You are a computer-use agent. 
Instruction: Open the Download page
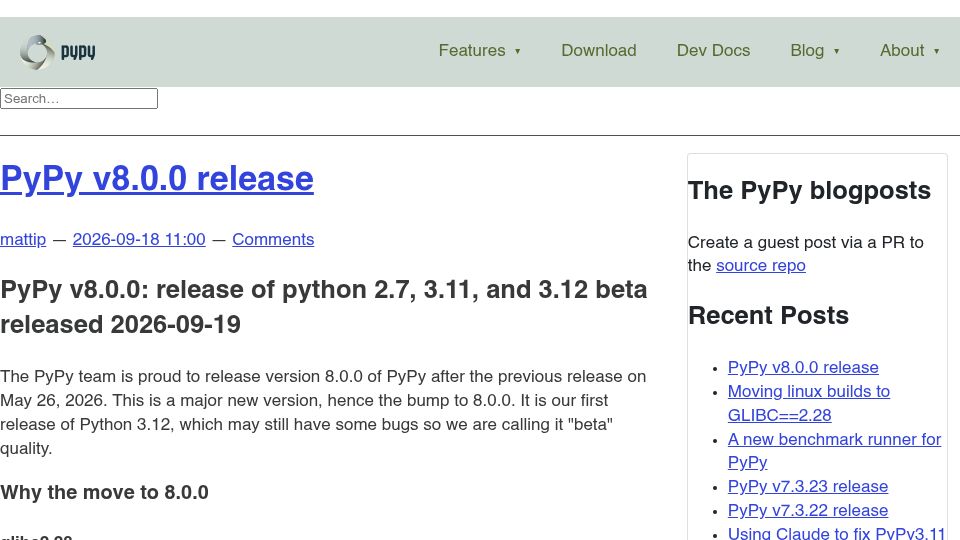coord(599,50)
